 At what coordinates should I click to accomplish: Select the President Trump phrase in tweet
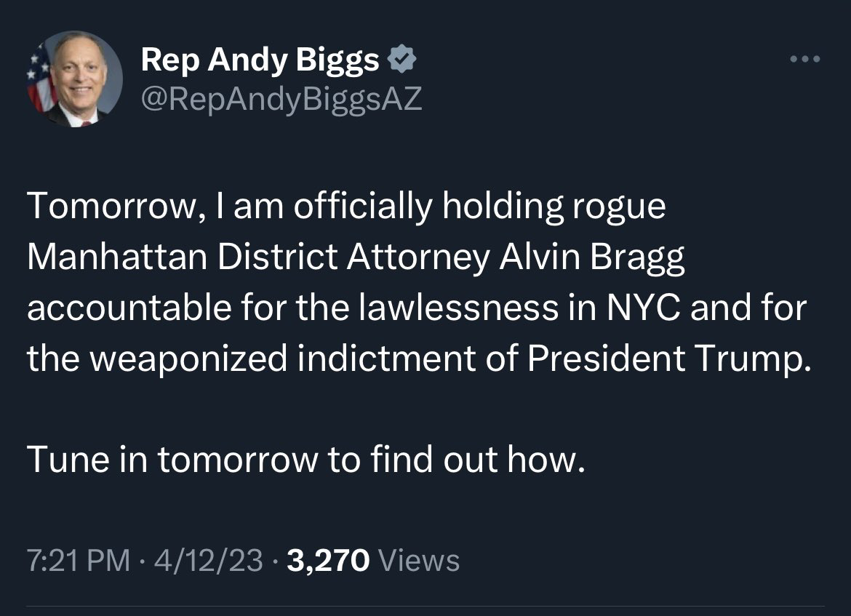point(668,359)
